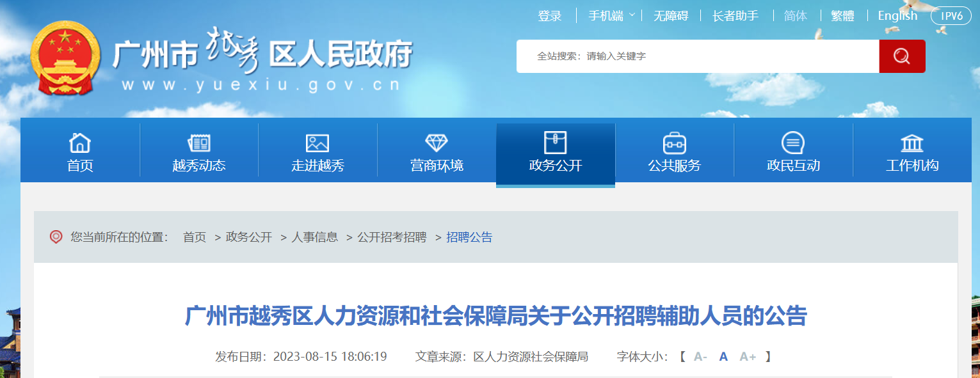Expand the 手机端 dropdown arrow
The width and height of the screenshot is (980, 378).
pyautogui.click(x=632, y=15)
